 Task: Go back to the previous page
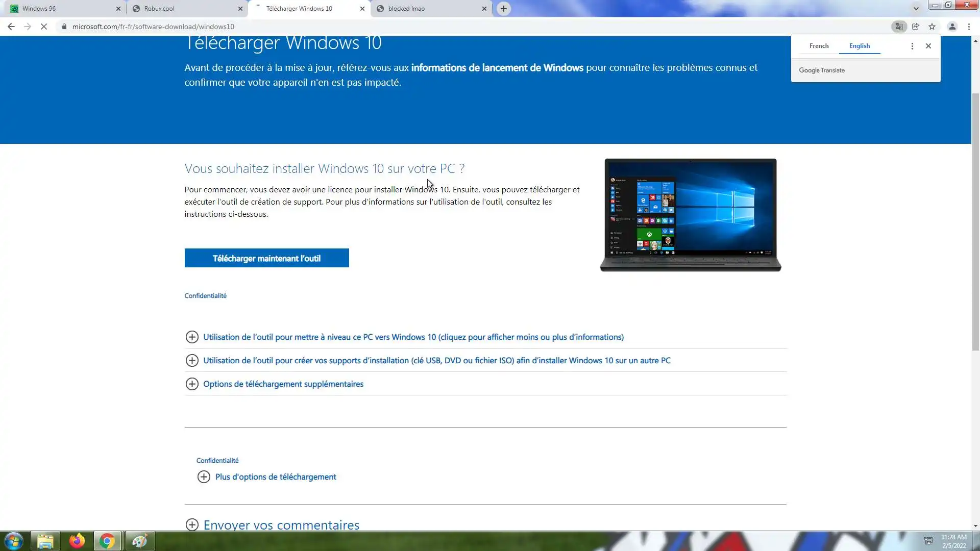point(11,27)
